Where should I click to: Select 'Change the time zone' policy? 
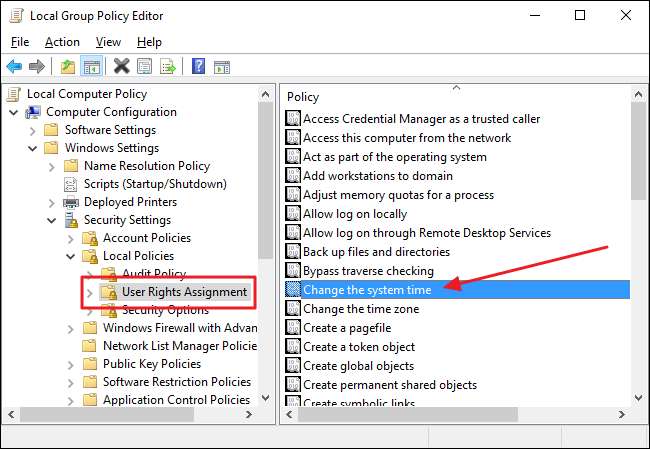[361, 308]
